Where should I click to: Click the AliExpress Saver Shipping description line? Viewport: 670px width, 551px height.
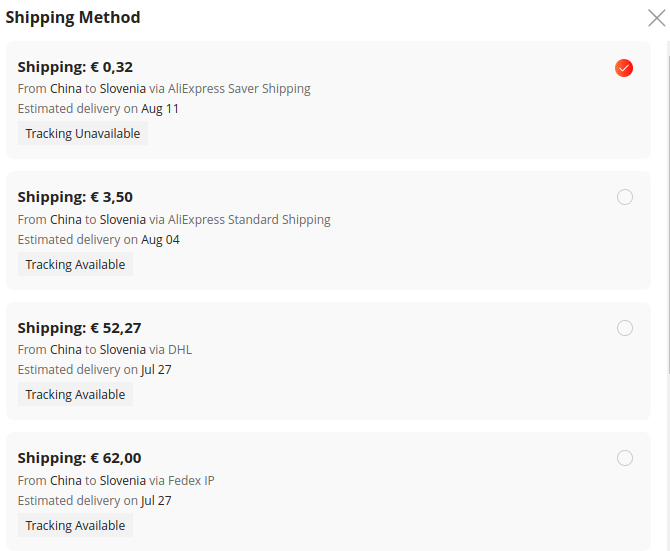click(164, 89)
